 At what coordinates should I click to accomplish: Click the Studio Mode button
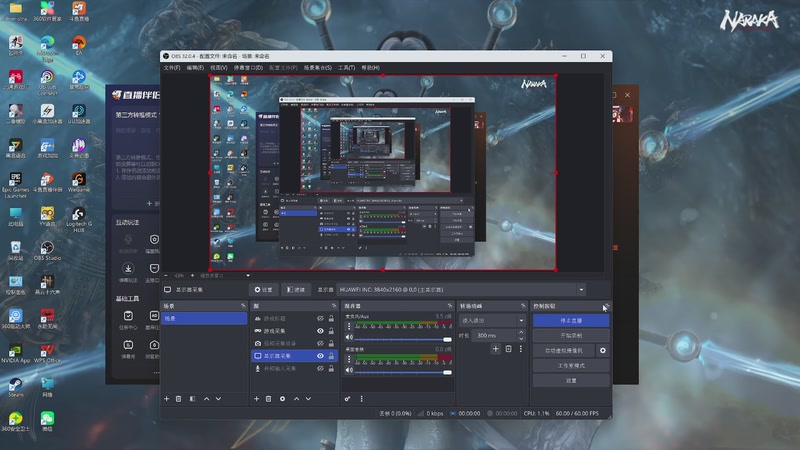pyautogui.click(x=571, y=365)
